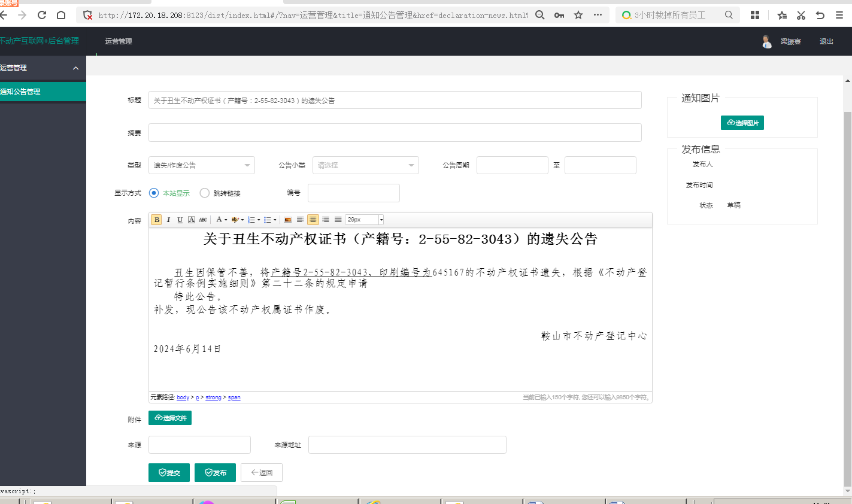Click the search magnifier in search box
The width and height of the screenshot is (852, 504).
point(729,15)
